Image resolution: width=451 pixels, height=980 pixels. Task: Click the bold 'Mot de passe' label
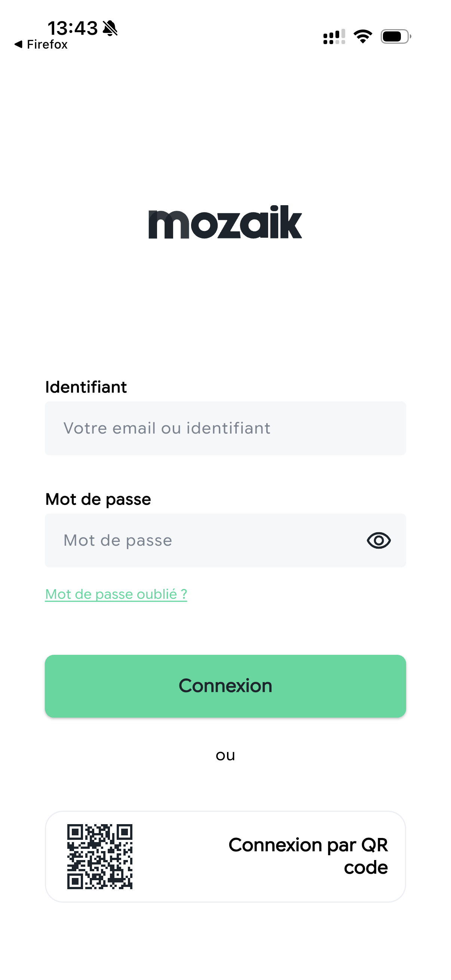point(98,499)
